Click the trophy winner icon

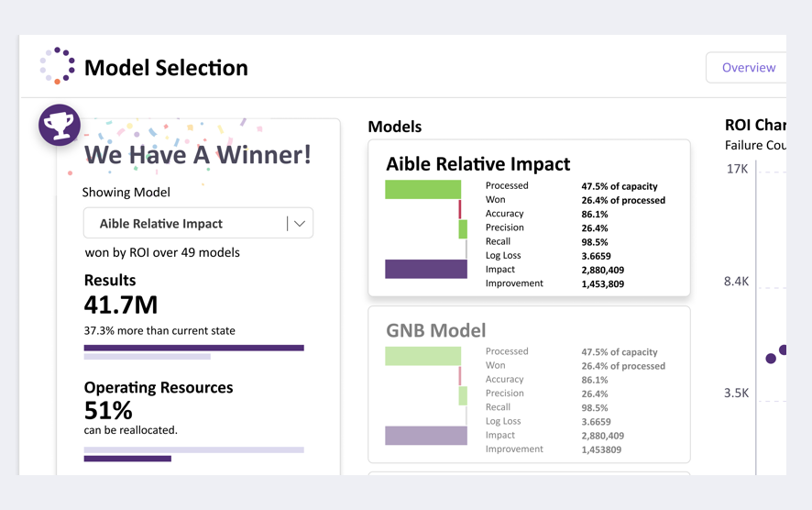60,125
